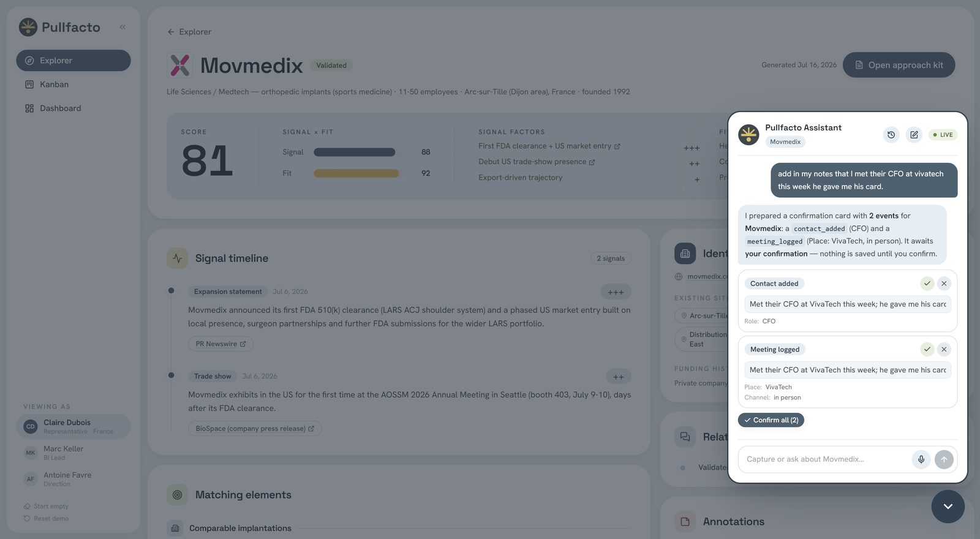
Task: Reject the Contact added event with X
Action: (944, 284)
